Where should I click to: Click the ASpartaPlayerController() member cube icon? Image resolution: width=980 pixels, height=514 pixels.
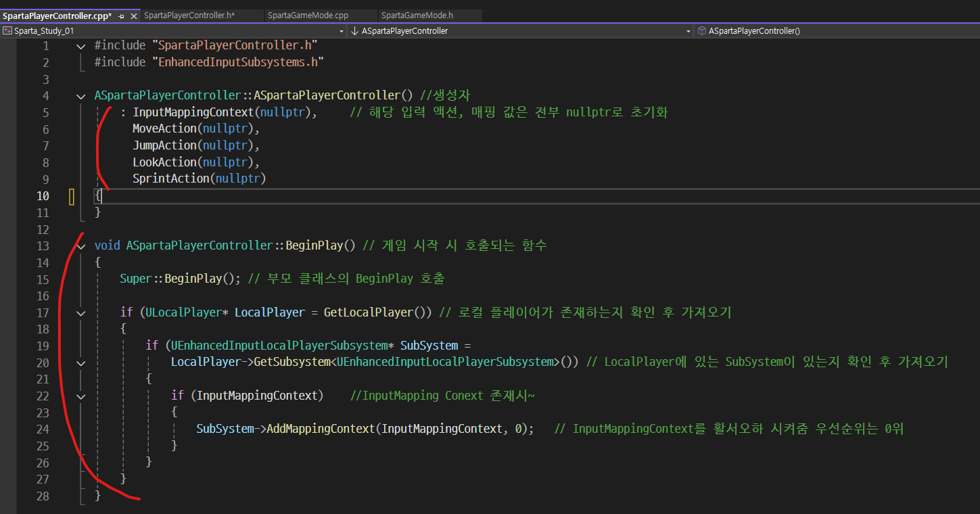tap(702, 30)
